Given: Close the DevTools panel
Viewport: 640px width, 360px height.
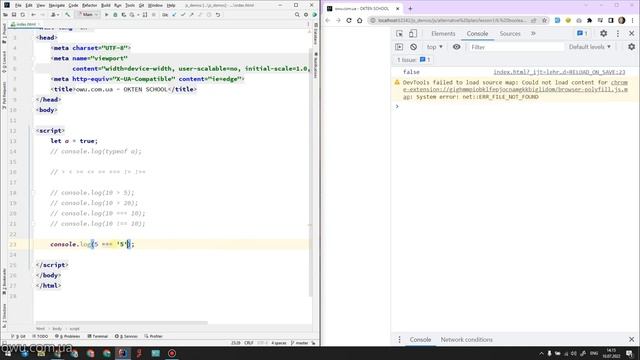Looking at the screenshot, I should (631, 33).
